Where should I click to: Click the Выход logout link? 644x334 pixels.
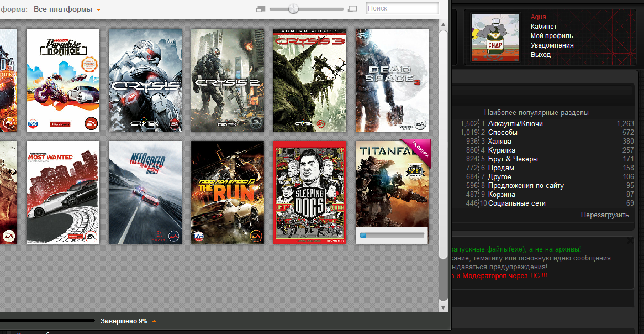[x=541, y=55]
